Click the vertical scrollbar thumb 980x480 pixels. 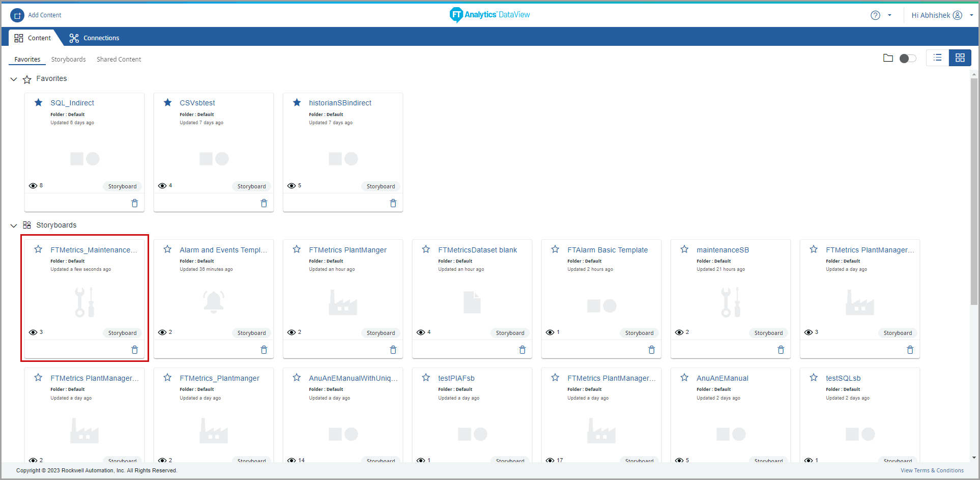click(974, 192)
